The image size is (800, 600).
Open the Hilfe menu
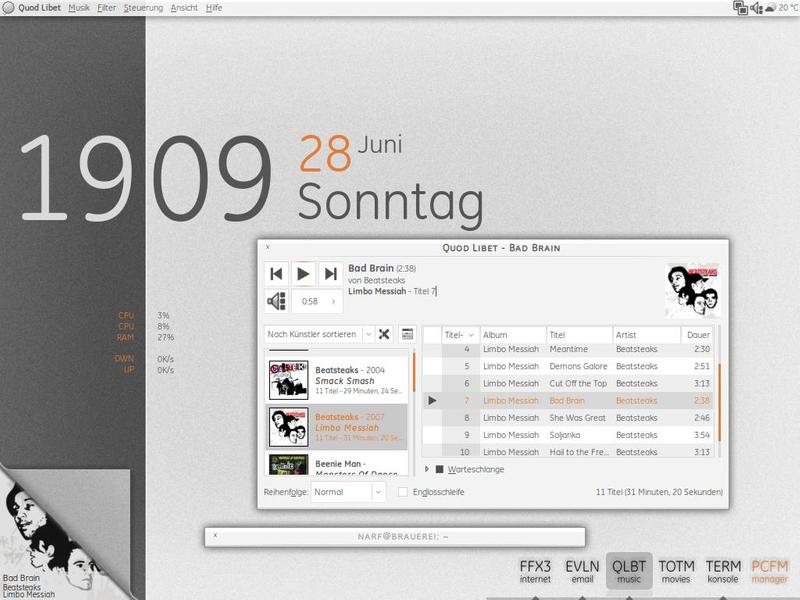point(214,8)
